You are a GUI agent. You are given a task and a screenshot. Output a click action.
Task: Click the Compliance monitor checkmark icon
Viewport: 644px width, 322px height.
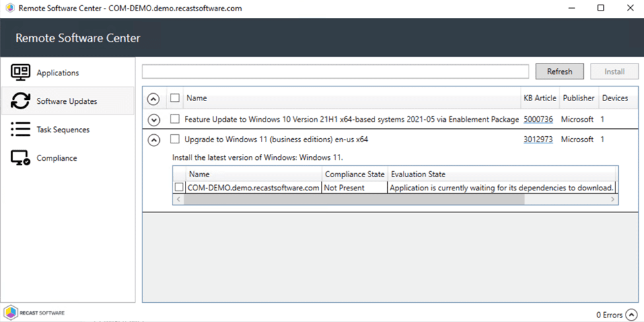coord(20,158)
